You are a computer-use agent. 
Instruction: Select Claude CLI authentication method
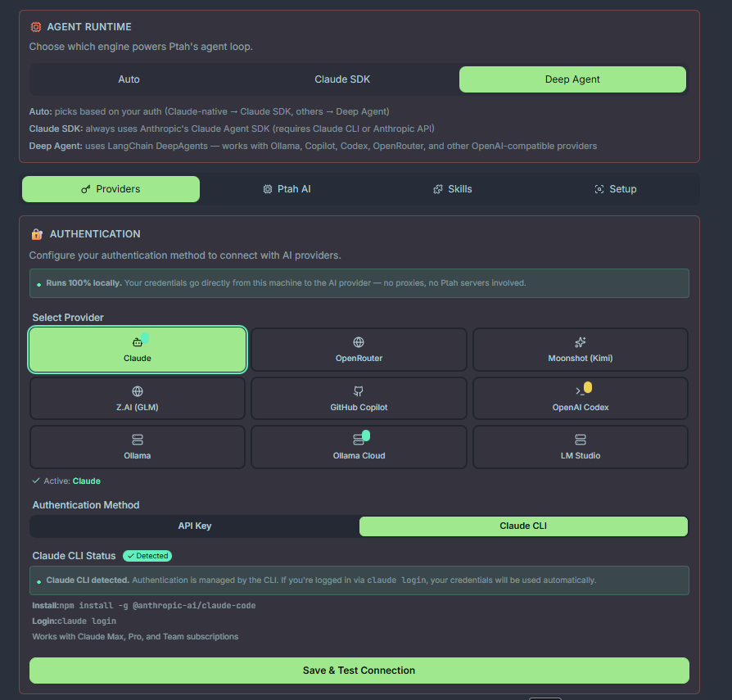523,526
